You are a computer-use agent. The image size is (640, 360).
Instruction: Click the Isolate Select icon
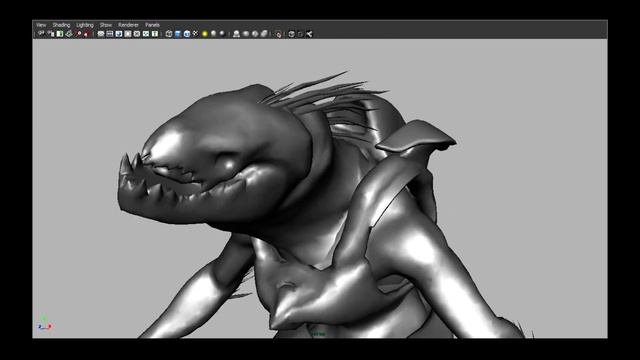pyautogui.click(x=278, y=34)
